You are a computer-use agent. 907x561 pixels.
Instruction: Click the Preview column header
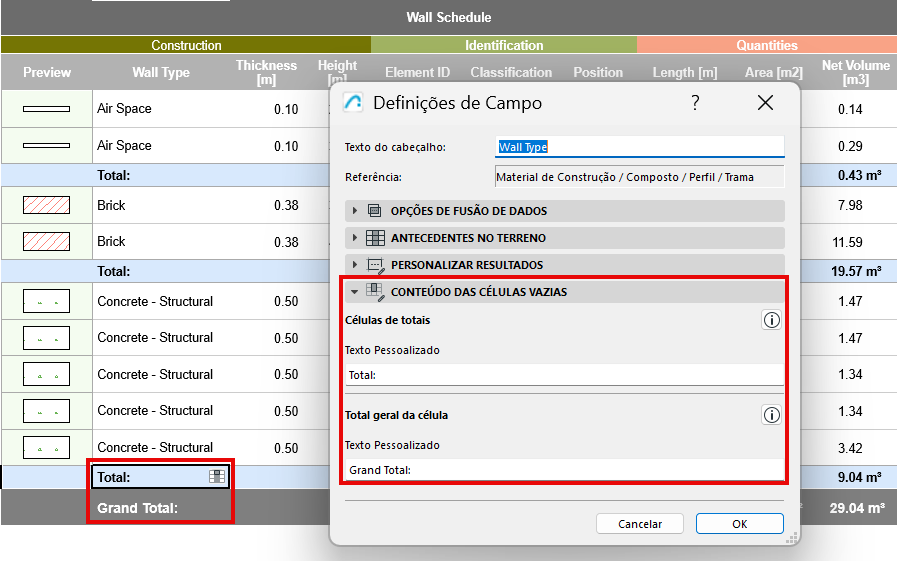[x=47, y=72]
